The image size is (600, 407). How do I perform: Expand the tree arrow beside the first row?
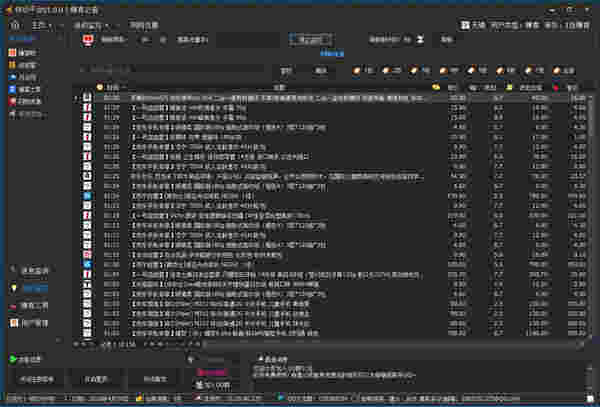(77, 98)
